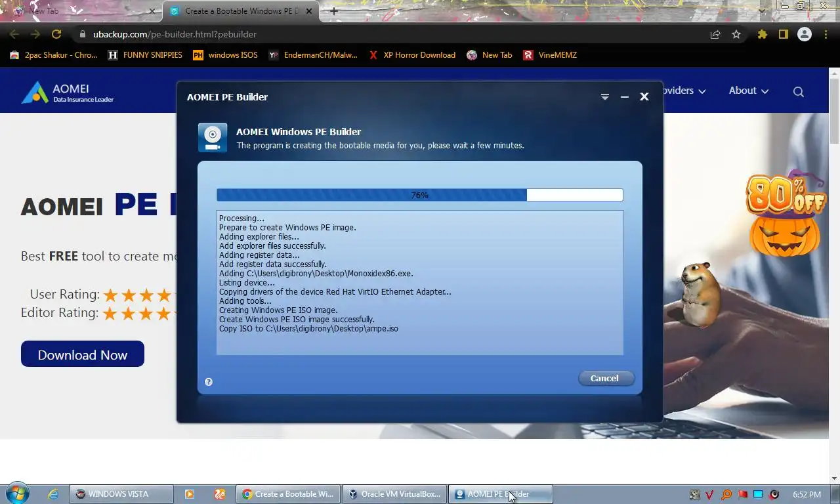Open the New Tab bookmark

(489, 55)
